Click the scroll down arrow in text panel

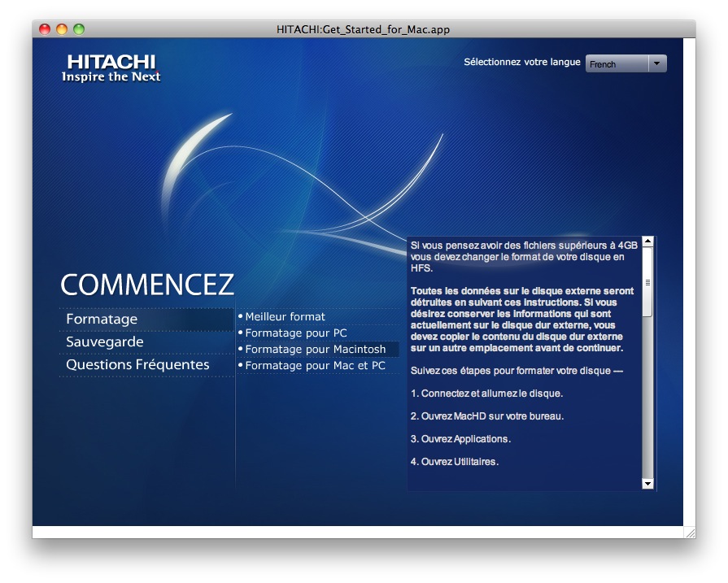[647, 484]
